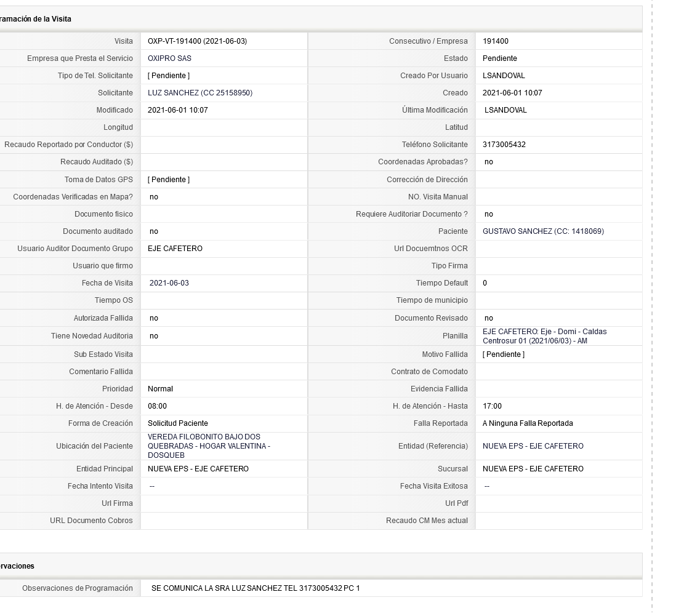The image size is (692, 616).
Task: Open patient GUSTAVO SANCHEZ (CC: 1418069) link
Action: pos(543,231)
